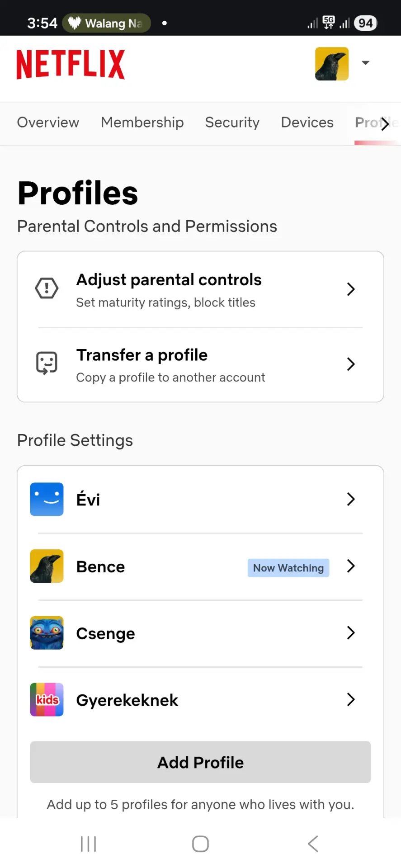Open the Security tab

(232, 123)
